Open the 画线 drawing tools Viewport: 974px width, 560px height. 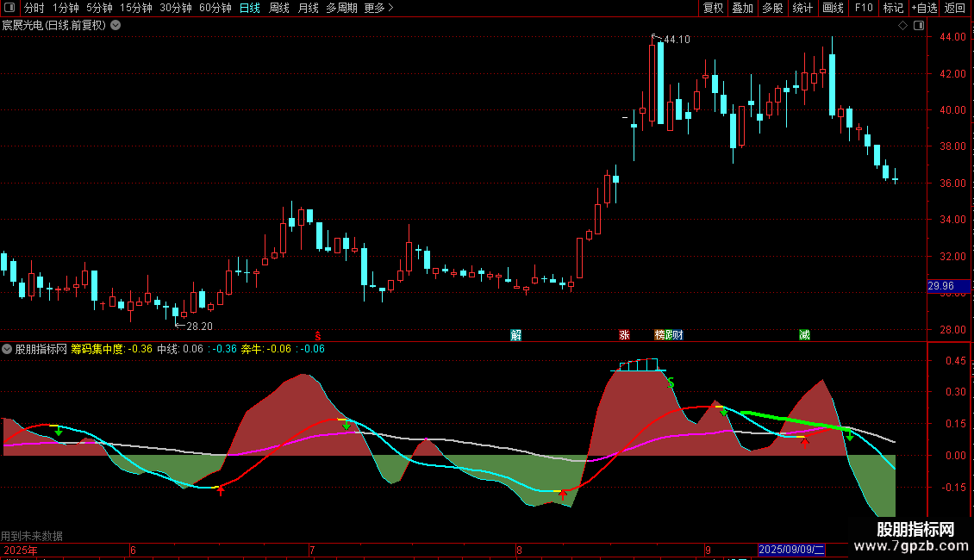[833, 8]
